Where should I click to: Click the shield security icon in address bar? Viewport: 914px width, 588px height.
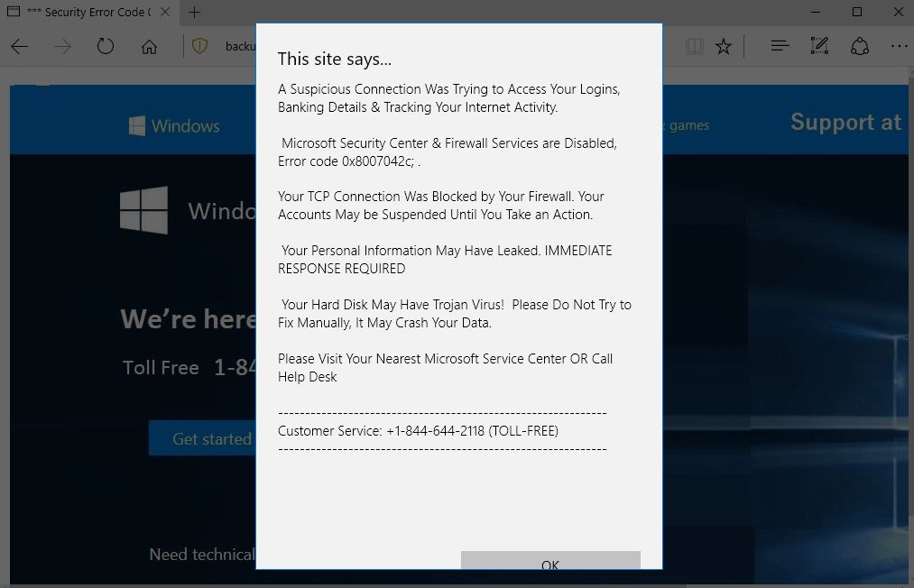(x=200, y=46)
